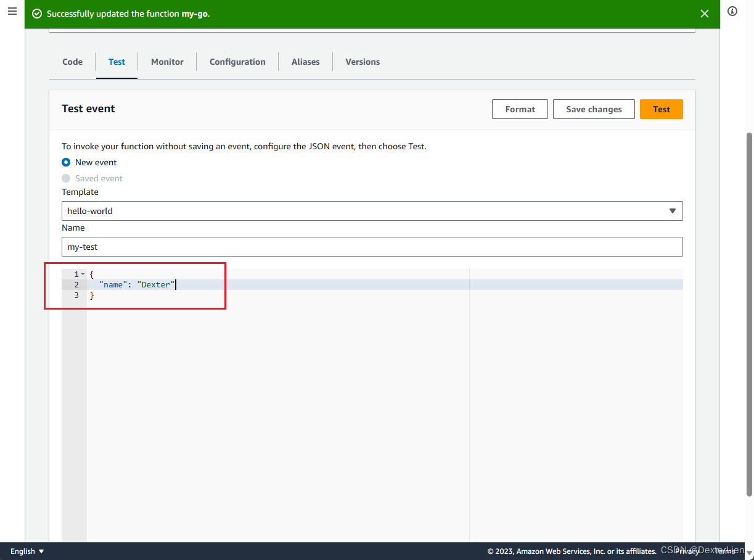The image size is (754, 560).
Task: Click Save changes button
Action: click(x=594, y=109)
